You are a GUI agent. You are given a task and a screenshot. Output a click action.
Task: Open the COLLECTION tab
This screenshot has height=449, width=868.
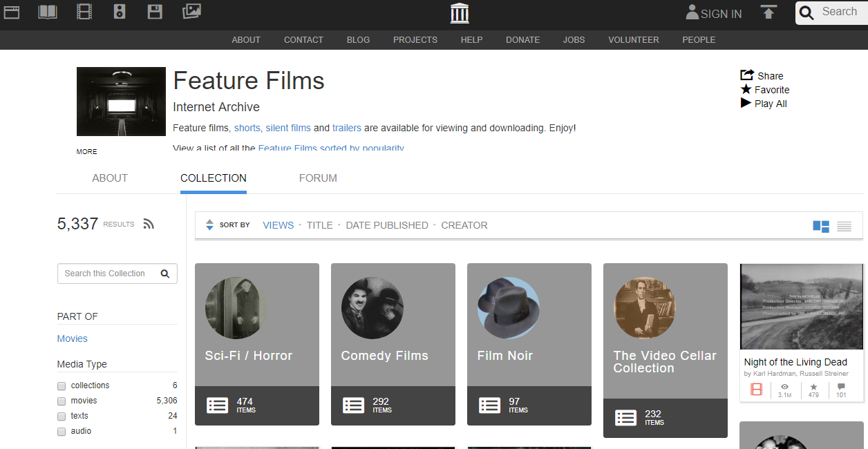(x=214, y=178)
